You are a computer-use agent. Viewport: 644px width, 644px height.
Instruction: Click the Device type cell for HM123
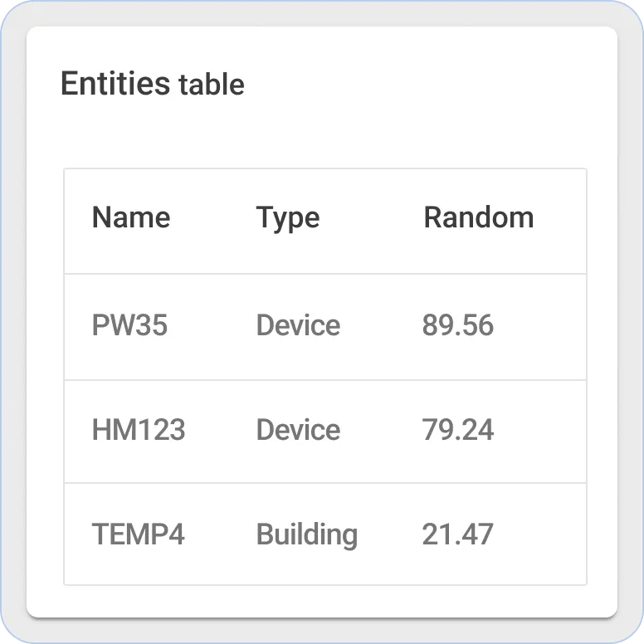298,430
